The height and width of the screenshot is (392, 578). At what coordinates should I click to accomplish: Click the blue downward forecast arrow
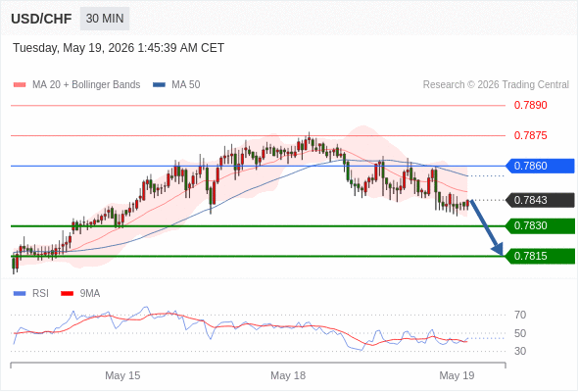(487, 227)
